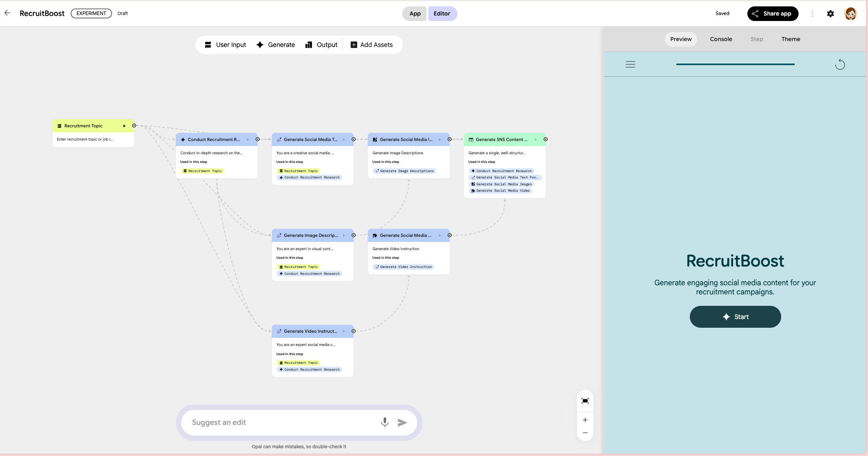Image resolution: width=868 pixels, height=456 pixels.
Task: Click the Share app button
Action: click(x=773, y=14)
